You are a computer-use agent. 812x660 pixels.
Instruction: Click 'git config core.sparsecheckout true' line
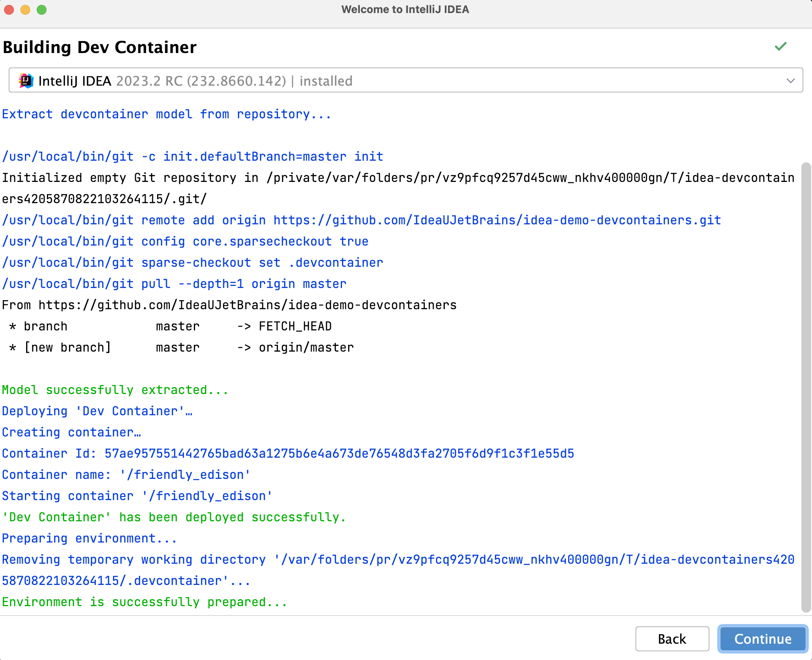pos(185,241)
